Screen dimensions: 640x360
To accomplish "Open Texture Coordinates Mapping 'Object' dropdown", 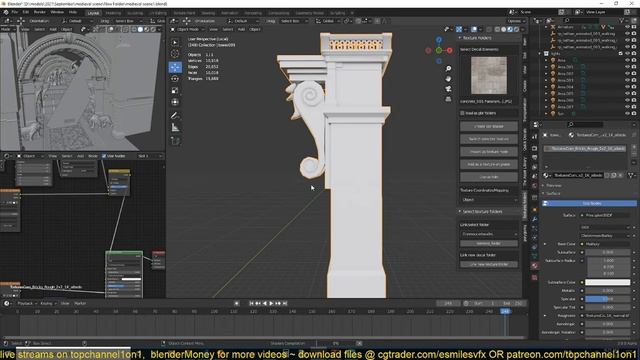I will tap(489, 200).
